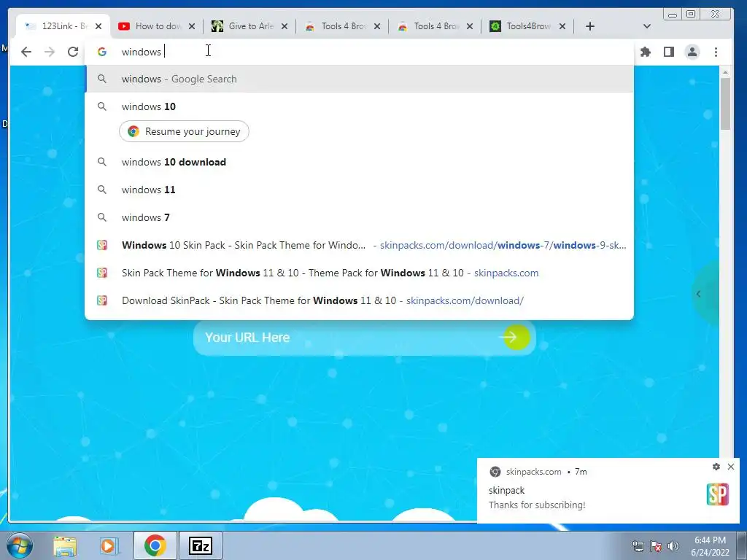747x560 pixels.
Task: Click the SP skinpack logo in notification
Action: 718,494
